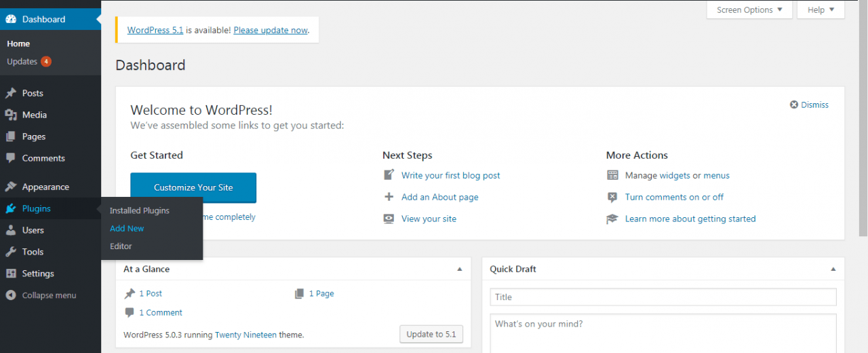The image size is (868, 353).
Task: Open the Screen Options dropdown
Action: point(749,10)
